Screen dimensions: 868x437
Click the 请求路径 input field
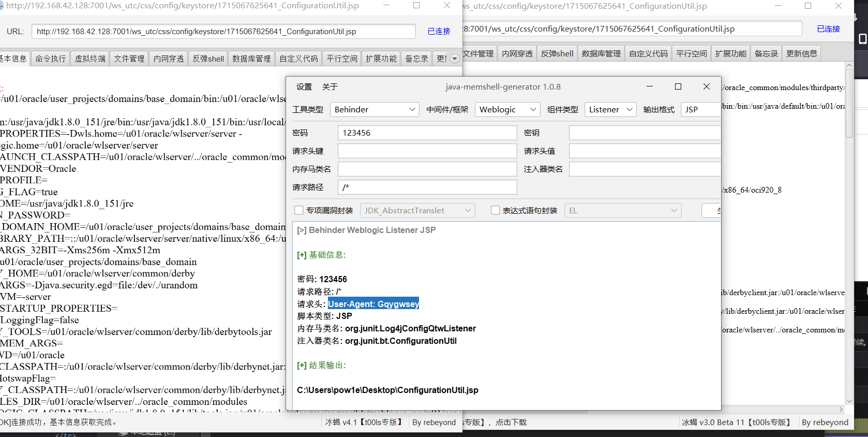pyautogui.click(x=427, y=187)
